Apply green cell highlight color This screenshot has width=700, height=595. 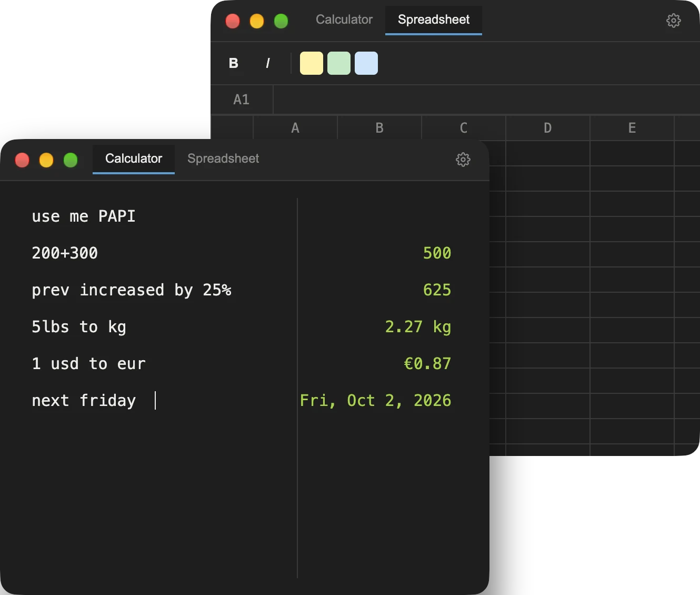click(339, 63)
